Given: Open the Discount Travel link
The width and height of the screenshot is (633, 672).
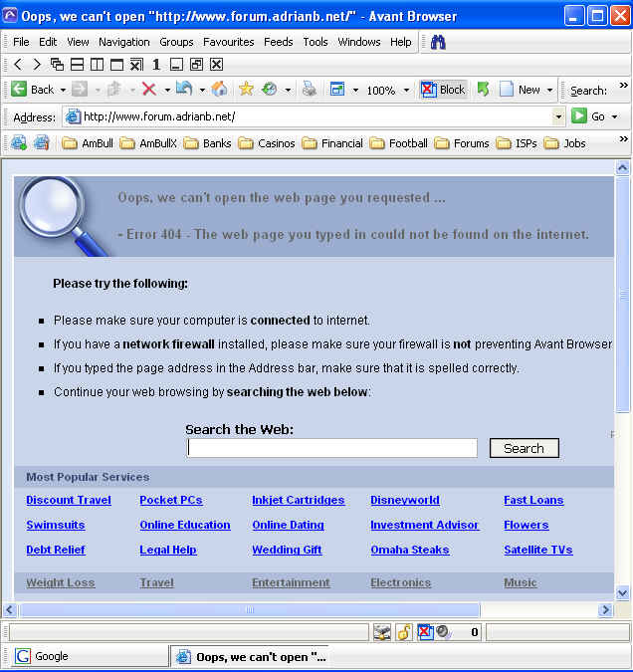Looking at the screenshot, I should tap(69, 500).
